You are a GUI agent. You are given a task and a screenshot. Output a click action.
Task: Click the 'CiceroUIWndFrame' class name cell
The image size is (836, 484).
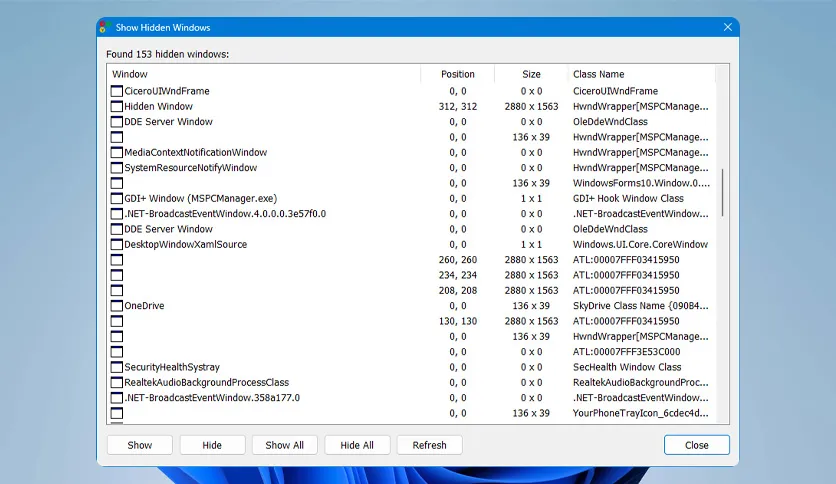click(x=615, y=91)
